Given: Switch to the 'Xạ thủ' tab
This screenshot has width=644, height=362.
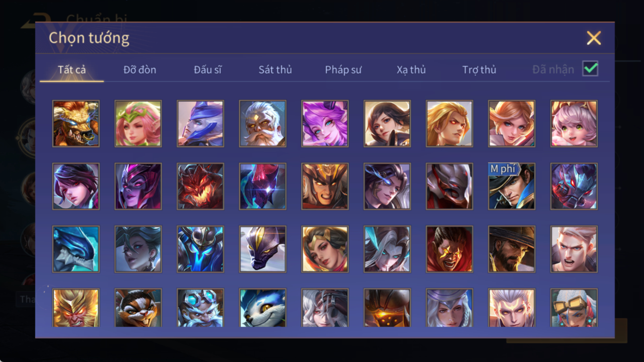Looking at the screenshot, I should tap(411, 70).
